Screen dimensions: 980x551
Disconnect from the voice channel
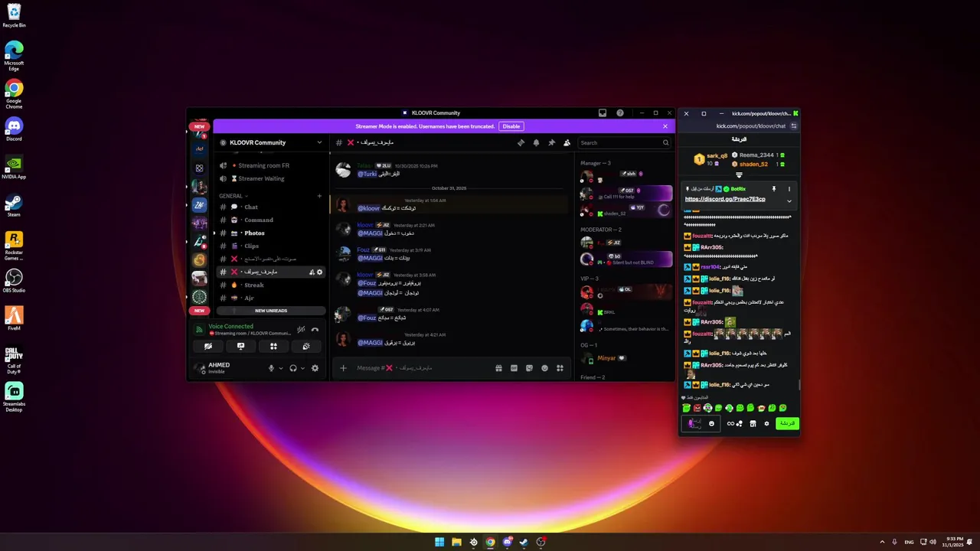click(x=315, y=330)
